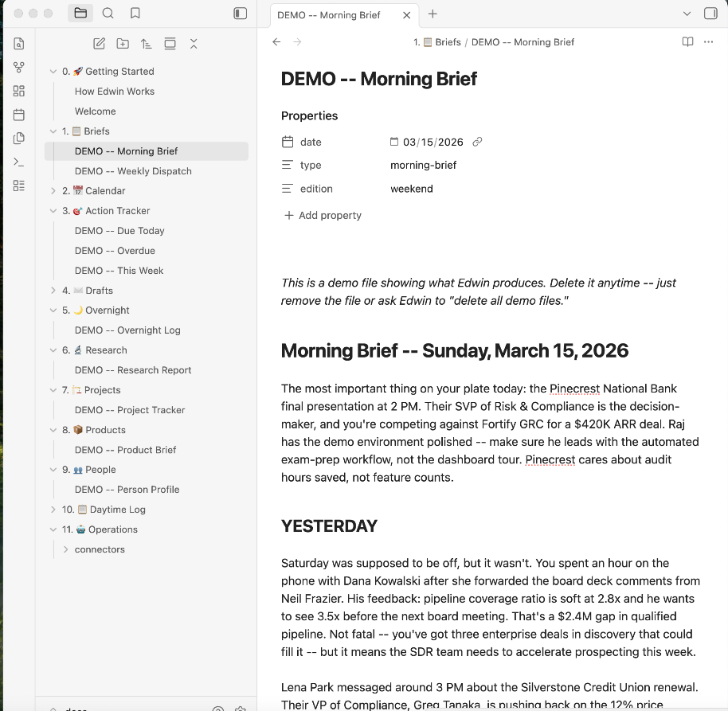Screen dimensions: 728x711
Task: Open the more options menu with three dots
Action: tap(708, 41)
